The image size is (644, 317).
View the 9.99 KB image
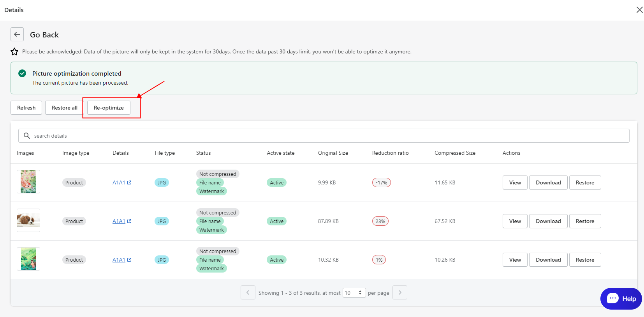coord(515,182)
